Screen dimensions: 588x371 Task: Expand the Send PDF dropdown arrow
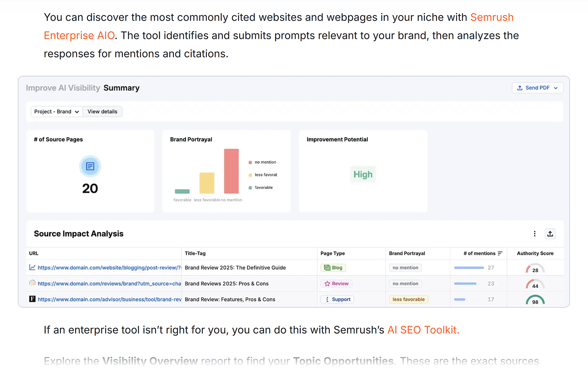556,88
